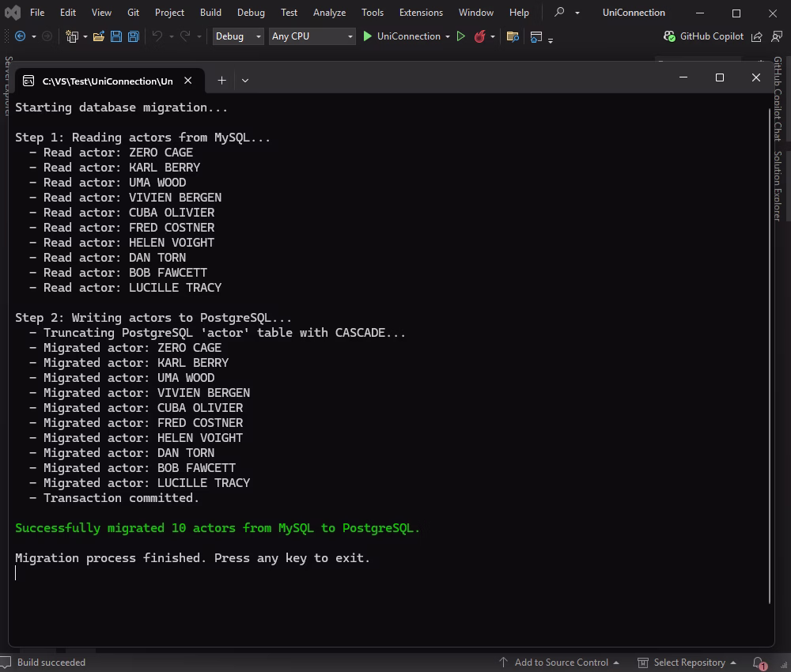Open the View menu

pyautogui.click(x=101, y=13)
